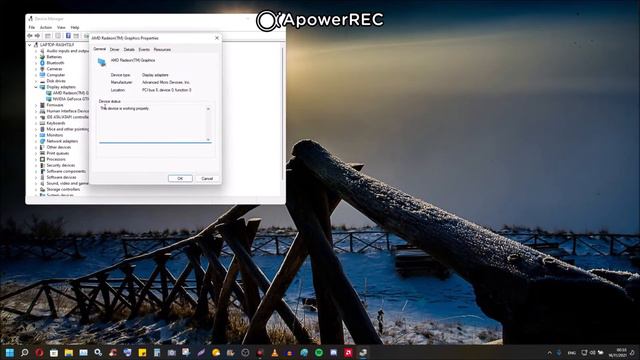Select Storage controllers in the tree
Viewport: 640px width, 360px height.
63,189
